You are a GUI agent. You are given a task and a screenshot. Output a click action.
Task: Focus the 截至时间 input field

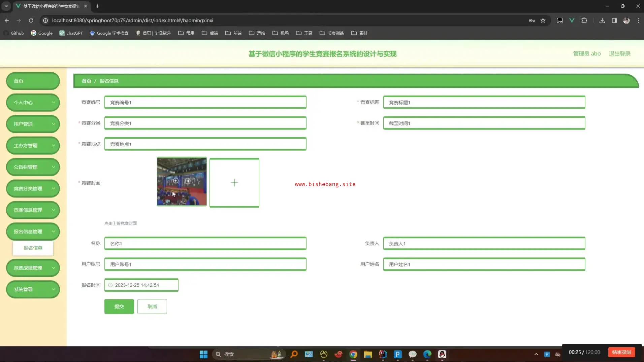[x=484, y=123]
